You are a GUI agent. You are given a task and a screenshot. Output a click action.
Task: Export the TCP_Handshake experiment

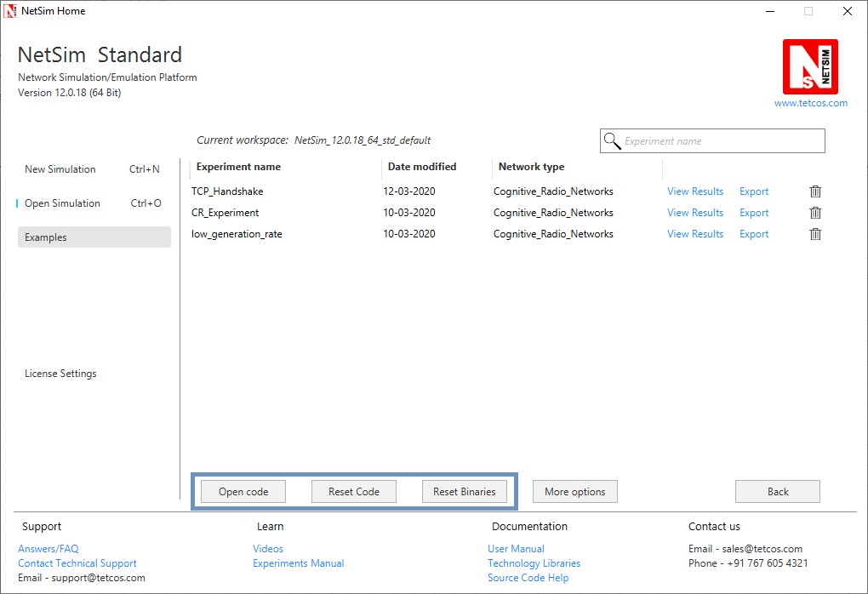pyautogui.click(x=753, y=191)
